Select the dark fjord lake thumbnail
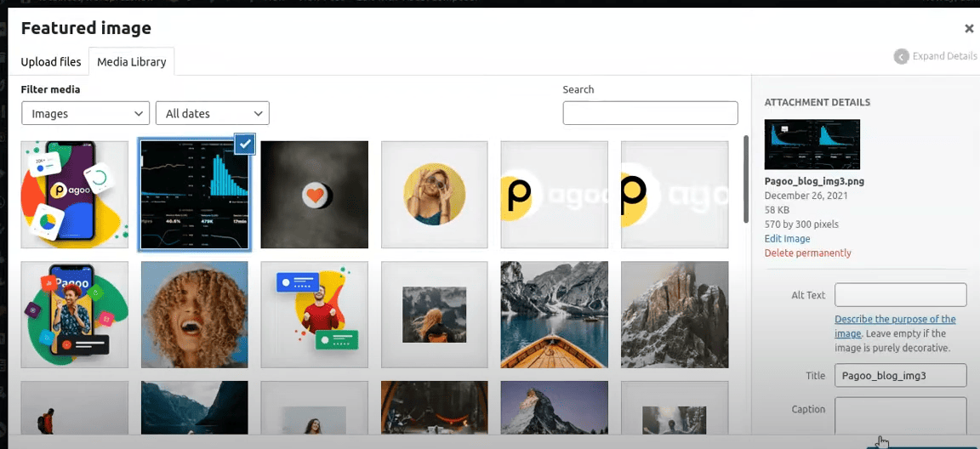980x449 pixels. tap(194, 408)
